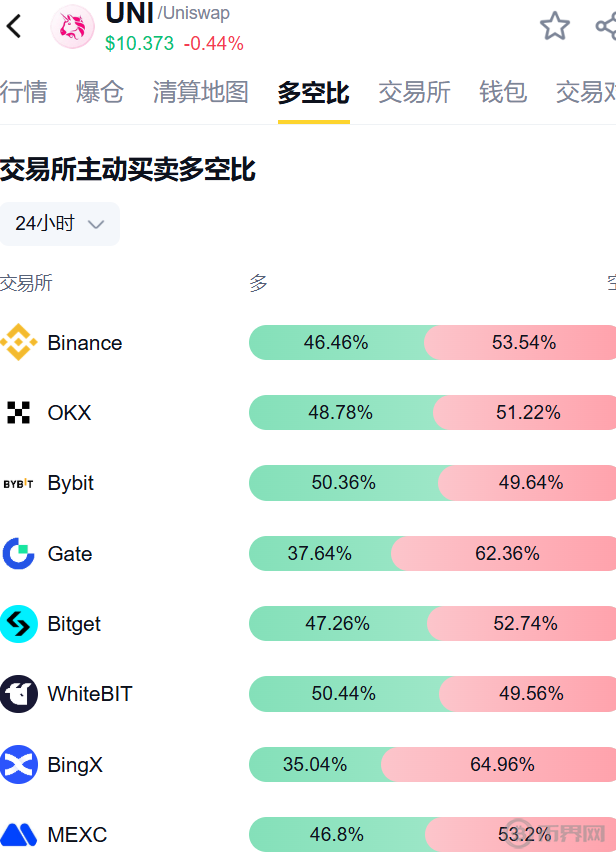Tap the share icon

click(605, 26)
